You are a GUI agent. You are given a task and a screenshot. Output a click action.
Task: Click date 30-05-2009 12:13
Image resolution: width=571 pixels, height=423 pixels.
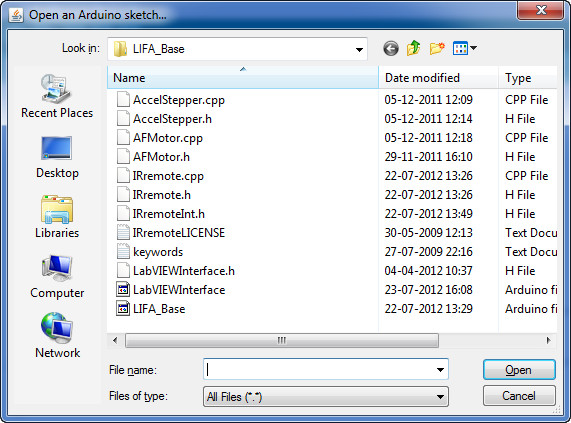[x=429, y=233]
